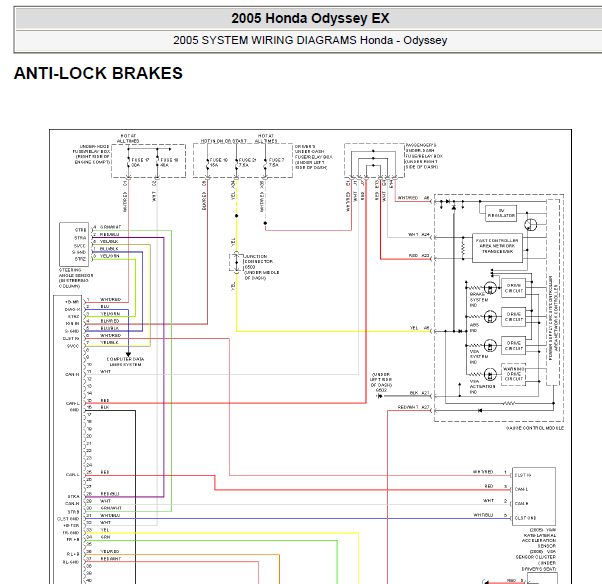
Task: Select the 'BLK A21' wire label
Action: coord(419,393)
